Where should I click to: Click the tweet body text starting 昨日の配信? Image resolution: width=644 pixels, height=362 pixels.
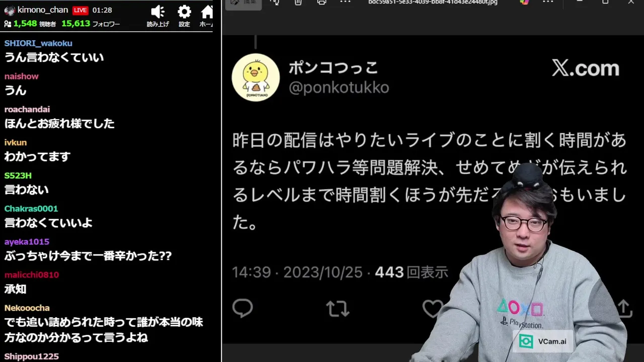pyautogui.click(x=430, y=182)
